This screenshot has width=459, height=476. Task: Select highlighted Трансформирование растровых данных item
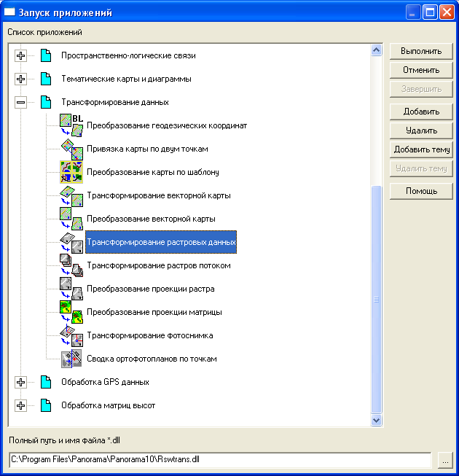point(161,242)
